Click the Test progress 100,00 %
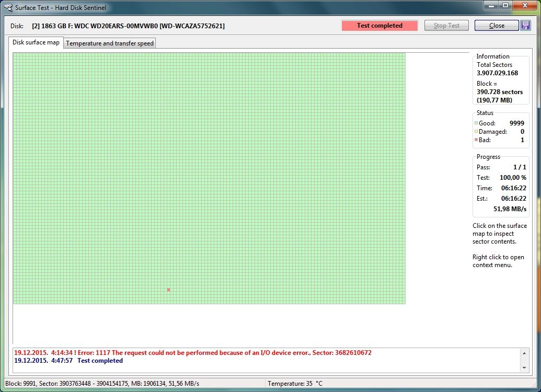541x392 pixels. tap(513, 178)
